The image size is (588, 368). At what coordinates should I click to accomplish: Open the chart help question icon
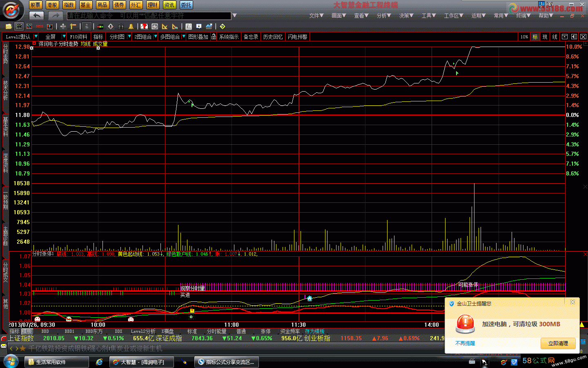click(x=144, y=27)
